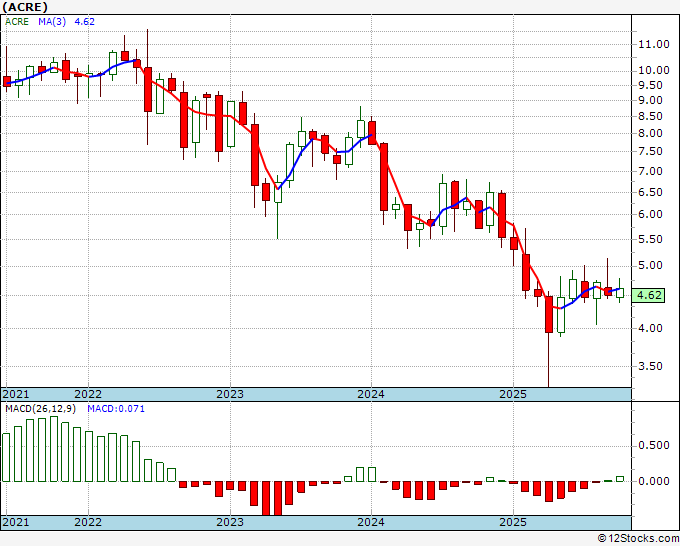The width and height of the screenshot is (680, 546).
Task: Click the last green MACD histogram bar
Action: (x=620, y=479)
